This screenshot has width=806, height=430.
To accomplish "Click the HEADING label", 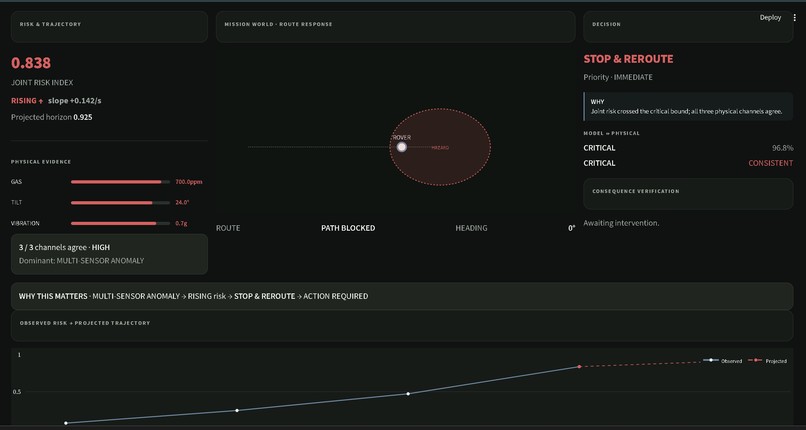I will point(471,228).
